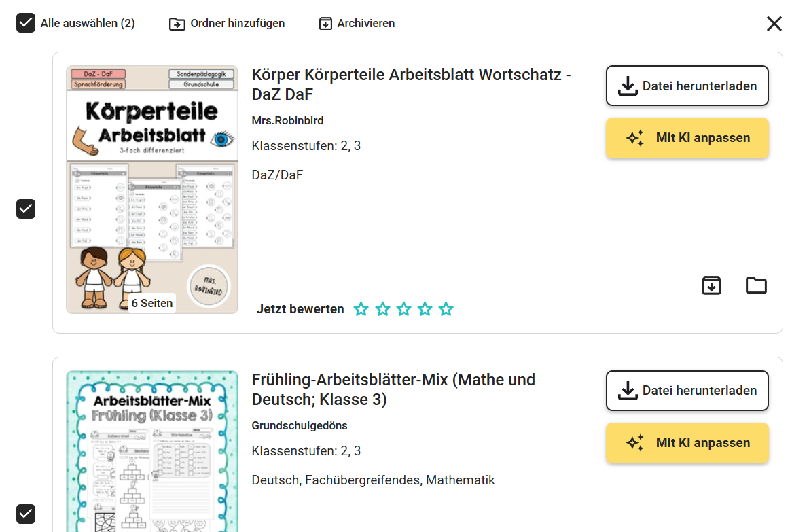The height and width of the screenshot is (532, 809).
Task: Open the Körperteile Arbeitsblatt cover thumbnail
Action: coord(152,190)
